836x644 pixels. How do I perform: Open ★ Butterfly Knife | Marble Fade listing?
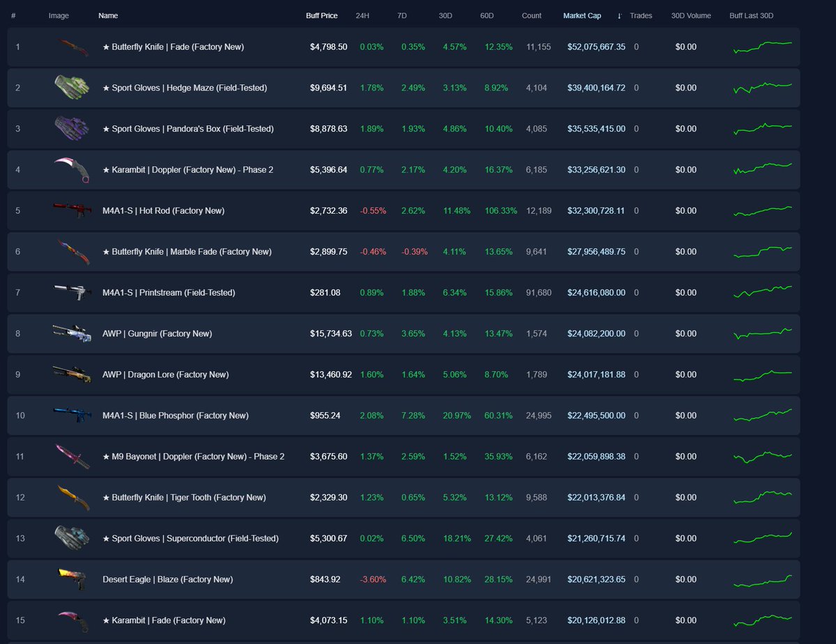pos(187,251)
